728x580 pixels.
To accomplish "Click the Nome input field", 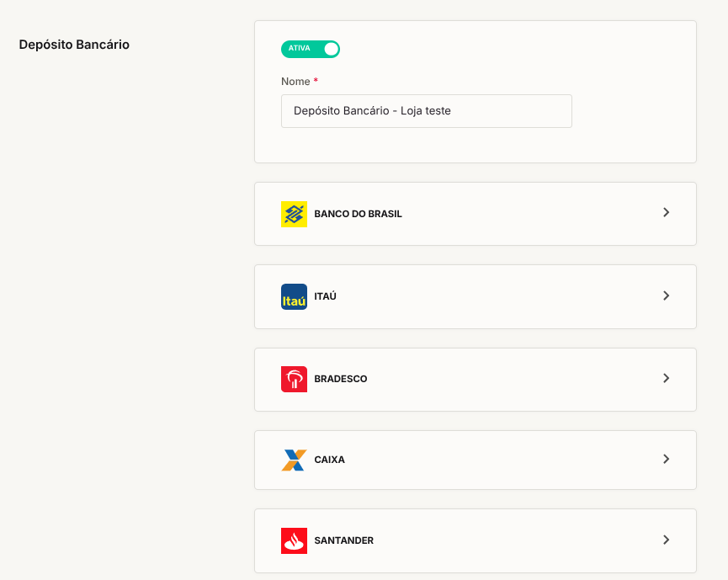I will (426, 111).
